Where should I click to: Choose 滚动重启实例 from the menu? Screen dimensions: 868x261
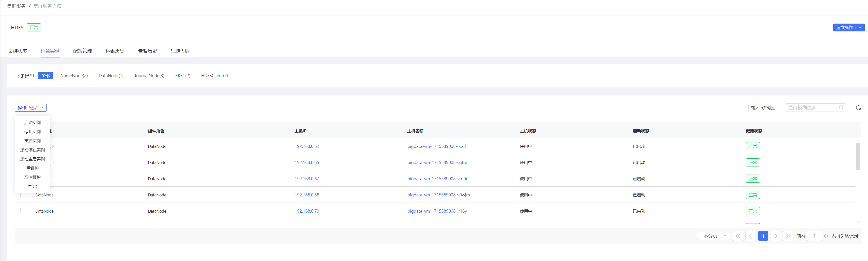click(32, 159)
